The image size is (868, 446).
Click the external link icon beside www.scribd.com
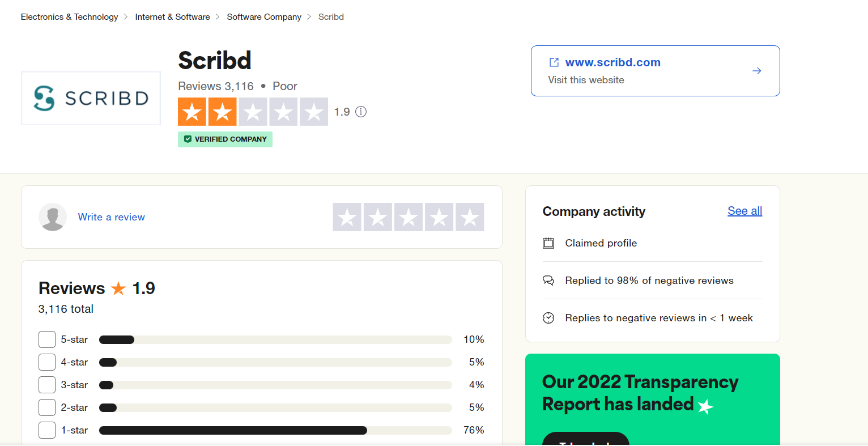click(x=554, y=62)
